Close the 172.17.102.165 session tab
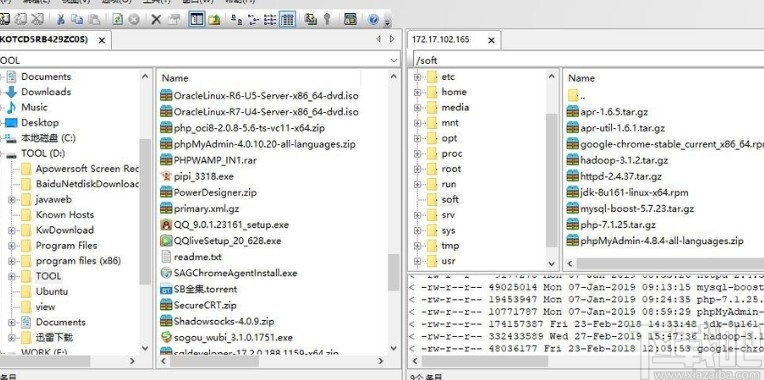 [x=491, y=40]
